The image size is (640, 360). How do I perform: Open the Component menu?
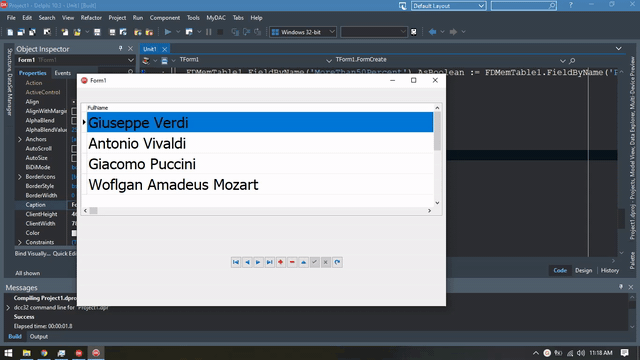coord(164,18)
